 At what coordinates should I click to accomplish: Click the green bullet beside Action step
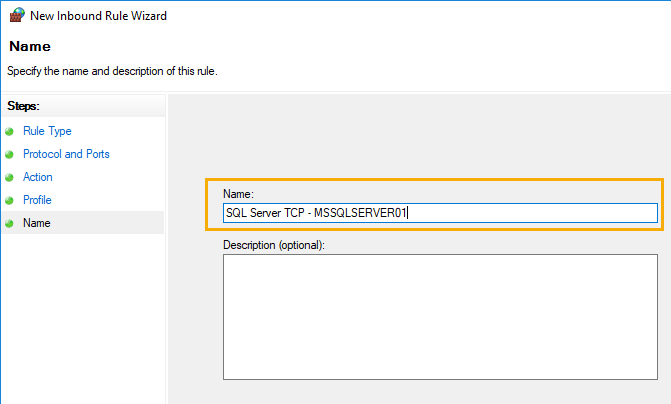click(x=10, y=177)
